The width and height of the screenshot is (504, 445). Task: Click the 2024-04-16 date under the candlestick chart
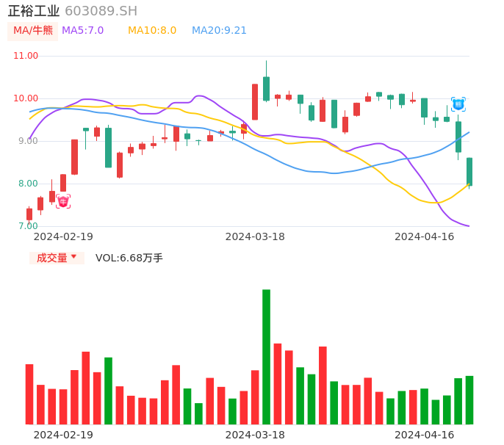pos(424,236)
